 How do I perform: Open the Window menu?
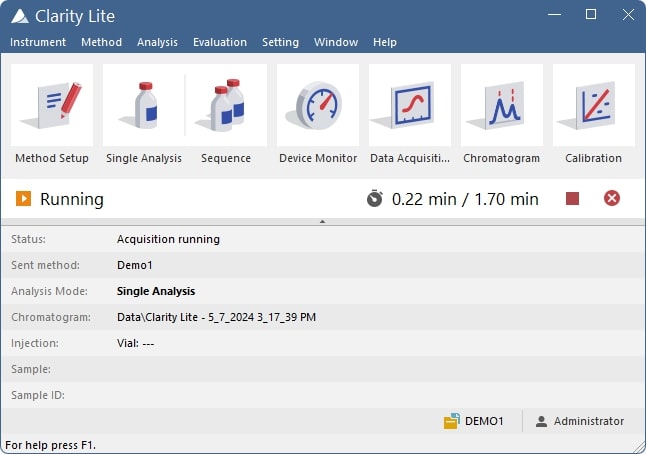[336, 42]
